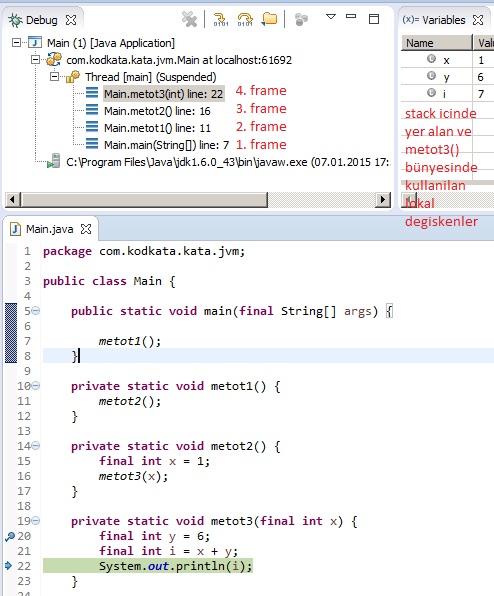Click the Java Application launch icon
Screen dimensions: 494x596
click(35, 42)
